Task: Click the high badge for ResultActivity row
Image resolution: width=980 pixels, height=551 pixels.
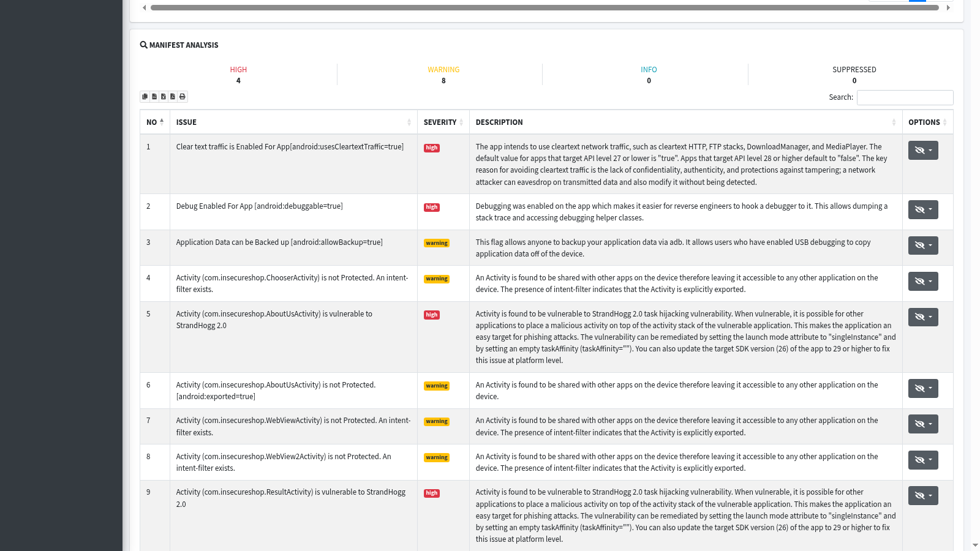Action: (x=432, y=493)
